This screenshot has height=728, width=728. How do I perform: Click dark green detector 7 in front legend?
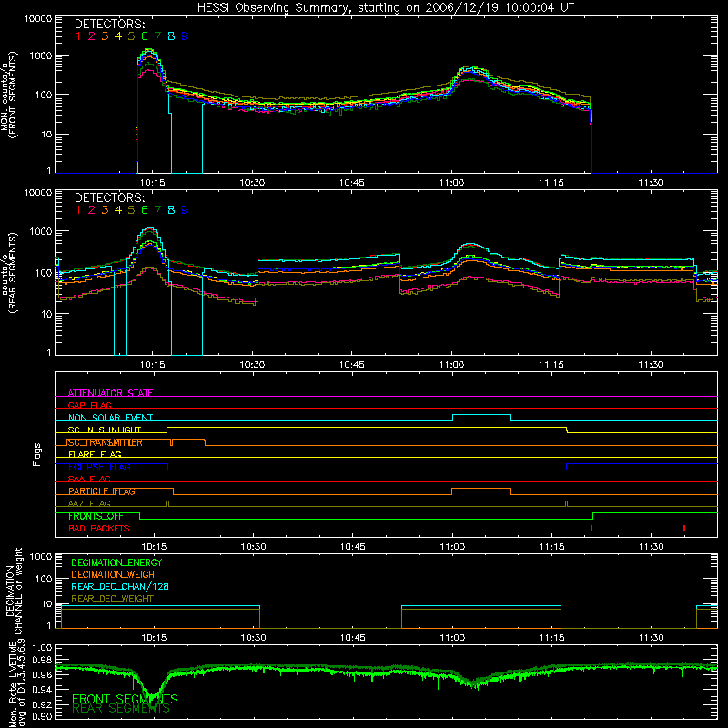[157, 36]
